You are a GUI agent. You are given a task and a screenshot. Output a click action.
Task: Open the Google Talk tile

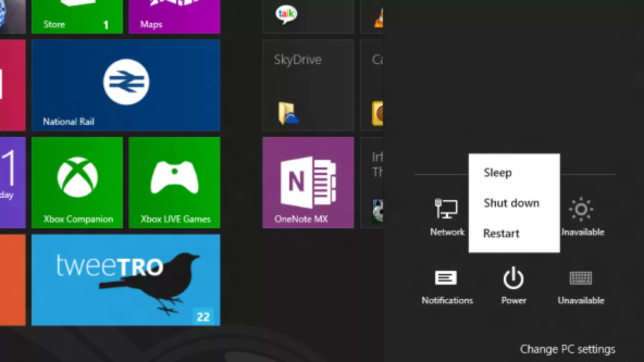click(308, 16)
